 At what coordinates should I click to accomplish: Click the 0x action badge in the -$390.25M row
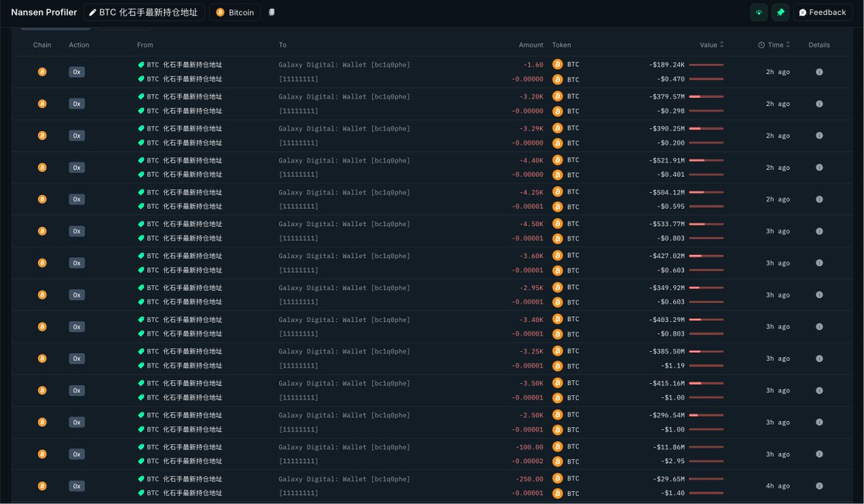[77, 135]
